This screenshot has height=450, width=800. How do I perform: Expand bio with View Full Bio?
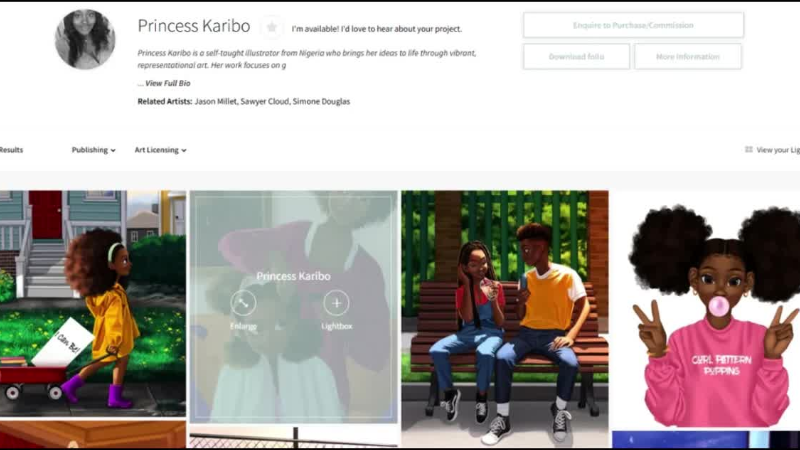(167, 83)
